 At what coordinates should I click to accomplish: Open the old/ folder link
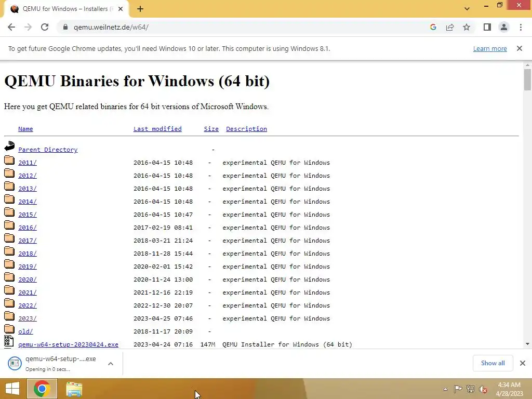coord(25,331)
